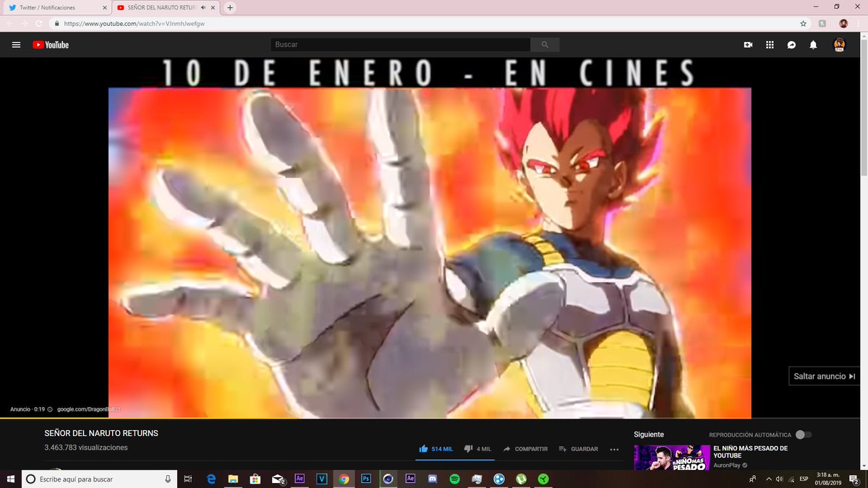
Task: Open the Microsoft Store taskbar icon
Action: click(x=255, y=479)
